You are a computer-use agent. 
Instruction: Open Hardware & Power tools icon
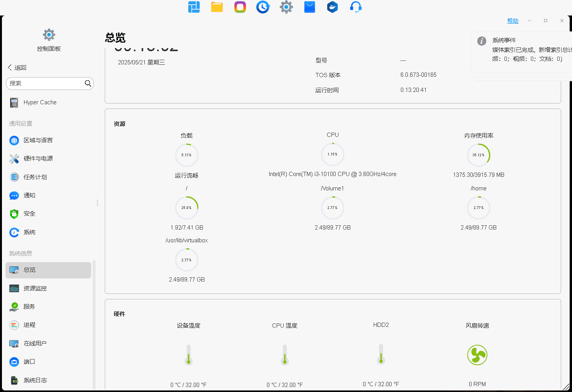[14, 159]
